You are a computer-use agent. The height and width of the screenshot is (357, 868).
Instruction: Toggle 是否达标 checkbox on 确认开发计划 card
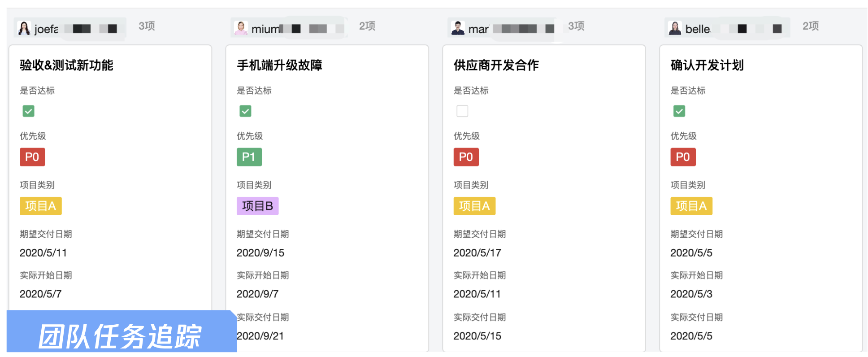click(x=679, y=111)
